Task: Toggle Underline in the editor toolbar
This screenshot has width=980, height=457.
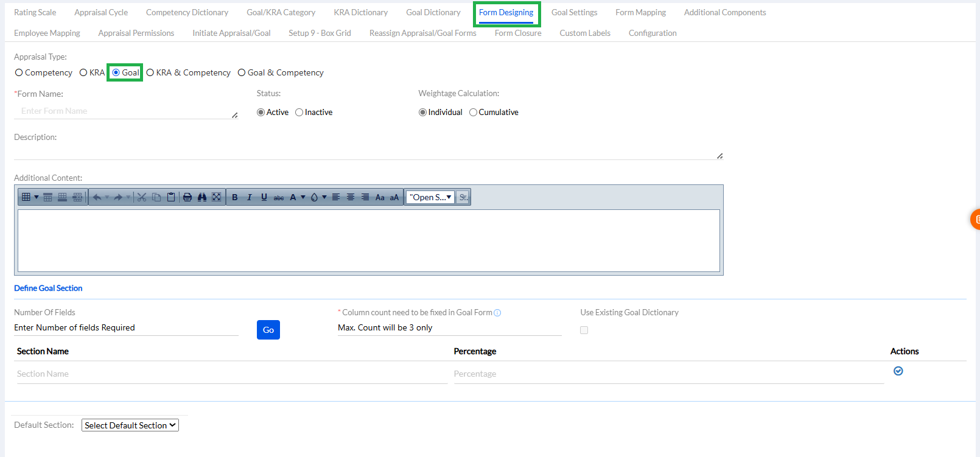Action: pos(264,197)
